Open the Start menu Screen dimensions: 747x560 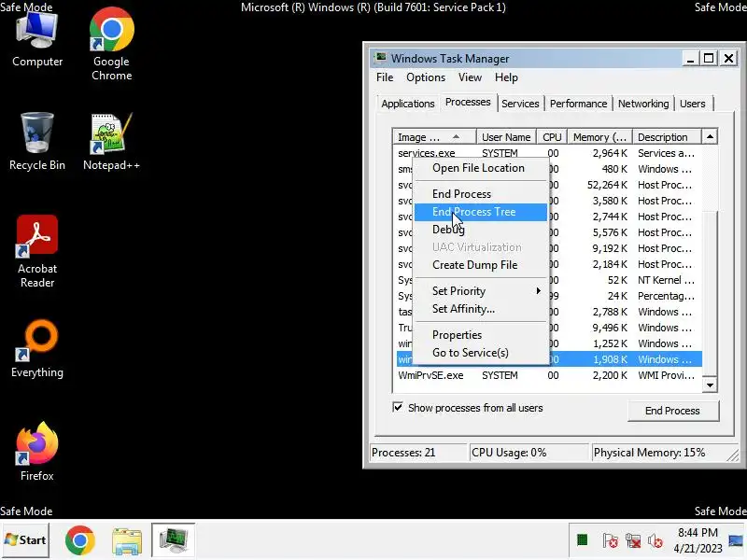(x=25, y=540)
